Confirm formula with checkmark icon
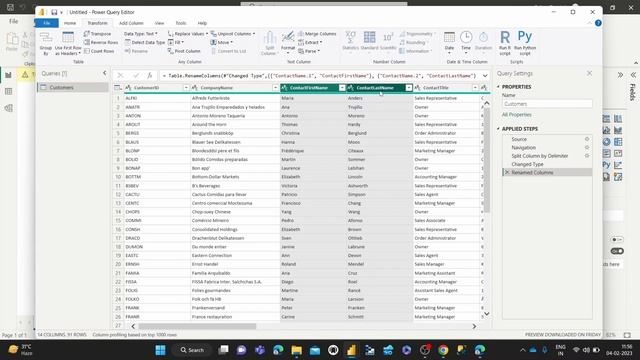The image size is (640, 360). pos(136,76)
